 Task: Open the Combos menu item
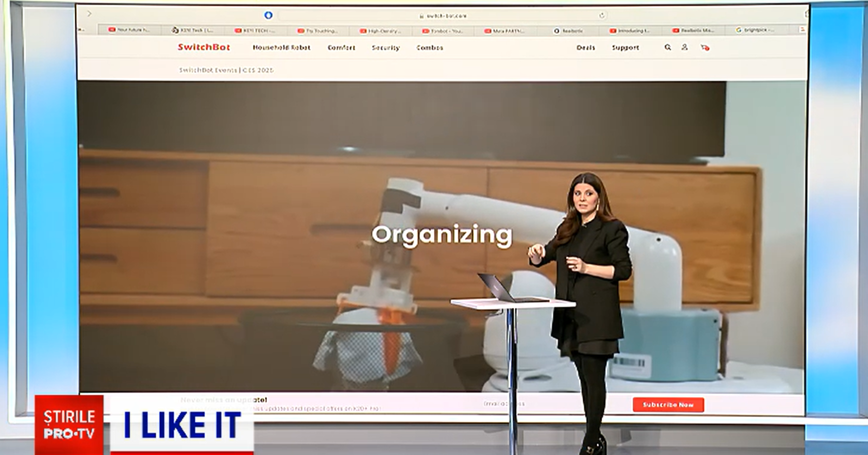429,48
